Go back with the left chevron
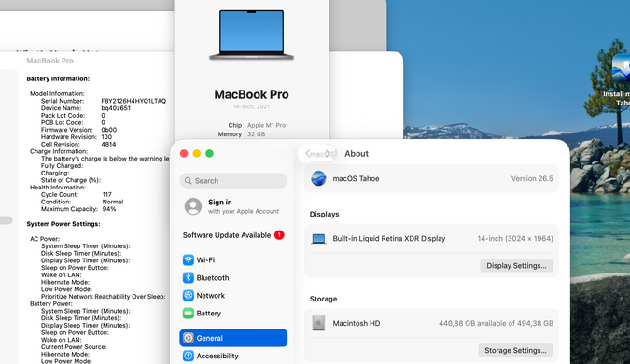 click(308, 153)
